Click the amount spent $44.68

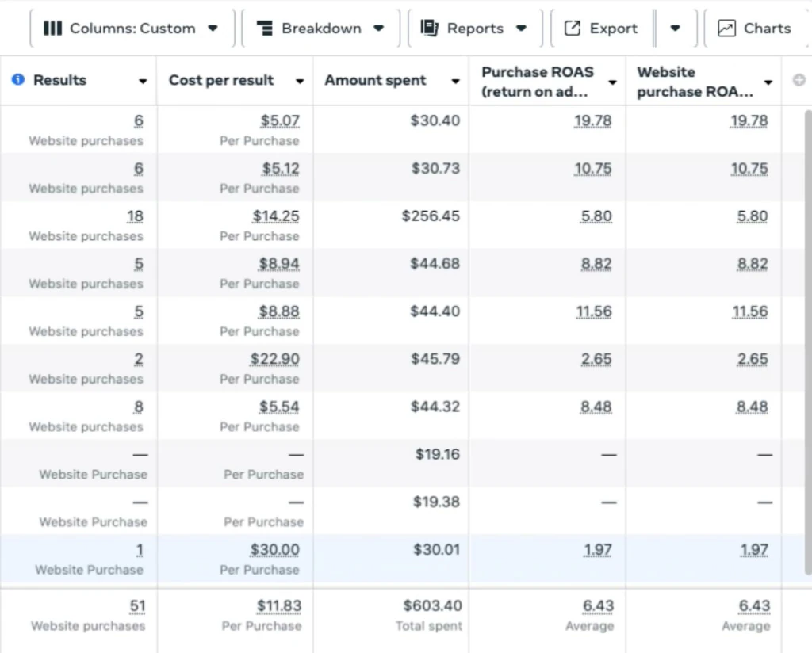tap(435, 264)
